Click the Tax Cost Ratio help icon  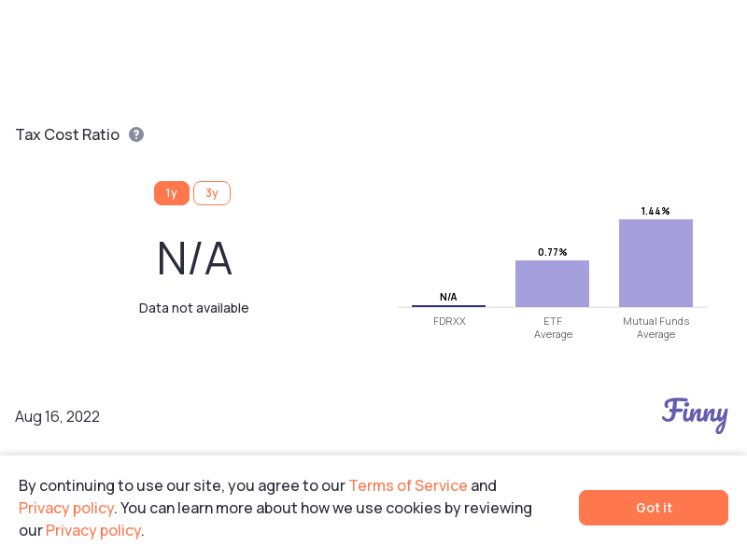point(136,134)
